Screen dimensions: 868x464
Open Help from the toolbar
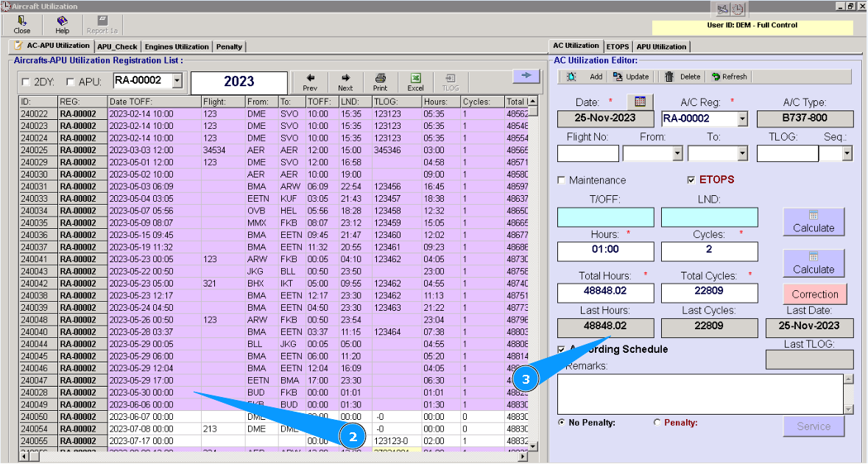coord(62,24)
